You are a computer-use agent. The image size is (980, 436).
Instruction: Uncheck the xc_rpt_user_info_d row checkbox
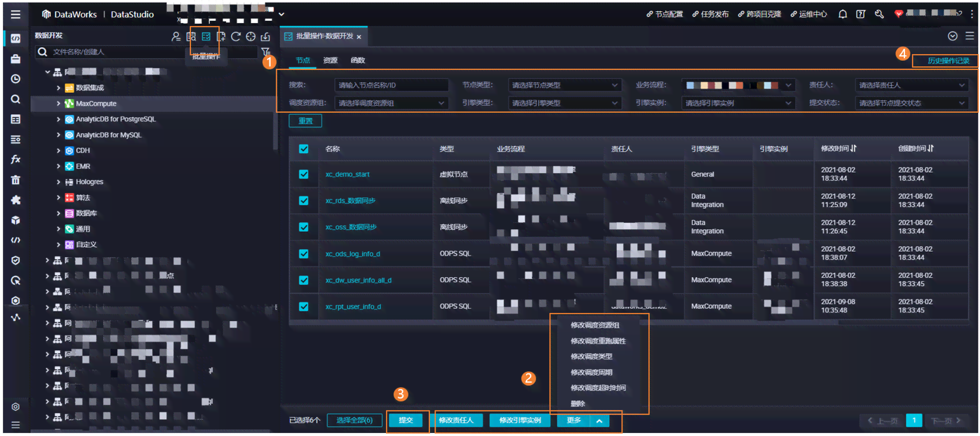pos(304,307)
